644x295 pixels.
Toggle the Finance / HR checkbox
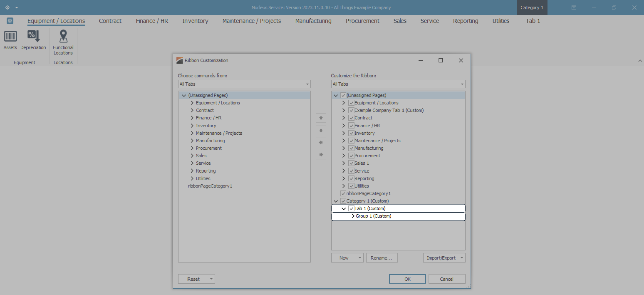[351, 126]
